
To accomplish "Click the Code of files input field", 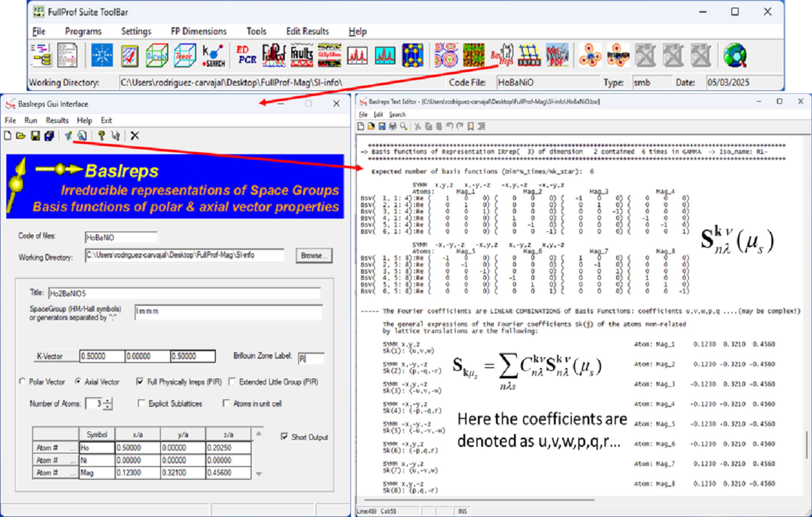I will [121, 237].
